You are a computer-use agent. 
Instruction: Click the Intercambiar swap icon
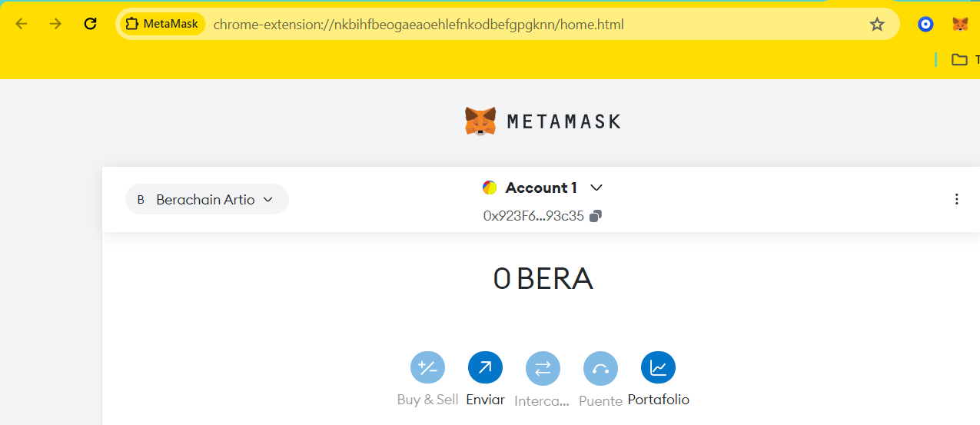pos(543,368)
